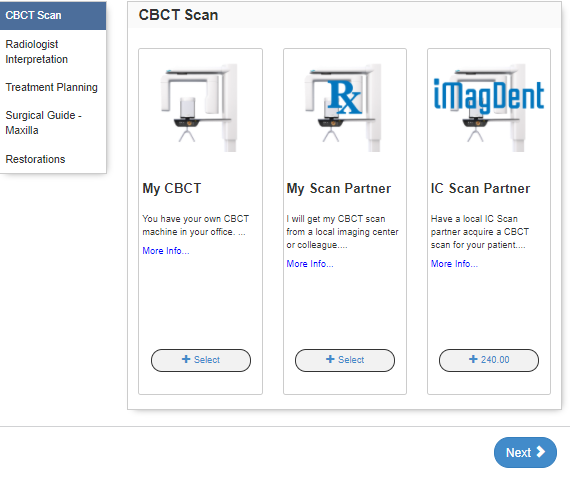
Task: Click plus icon on My CBCT Select
Action: tap(186, 359)
